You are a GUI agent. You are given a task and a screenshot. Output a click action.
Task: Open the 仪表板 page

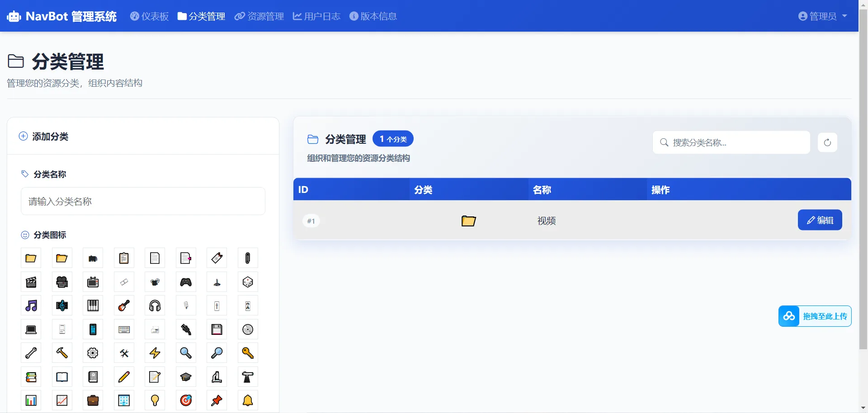[x=149, y=16]
